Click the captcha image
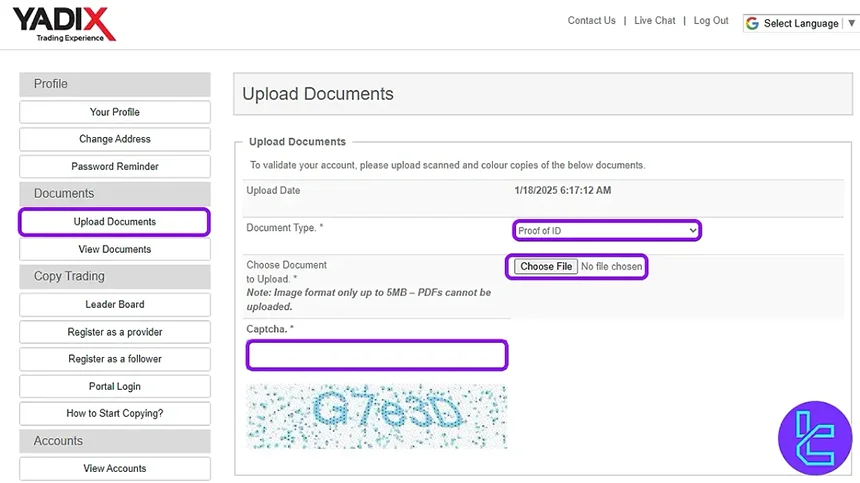 377,416
